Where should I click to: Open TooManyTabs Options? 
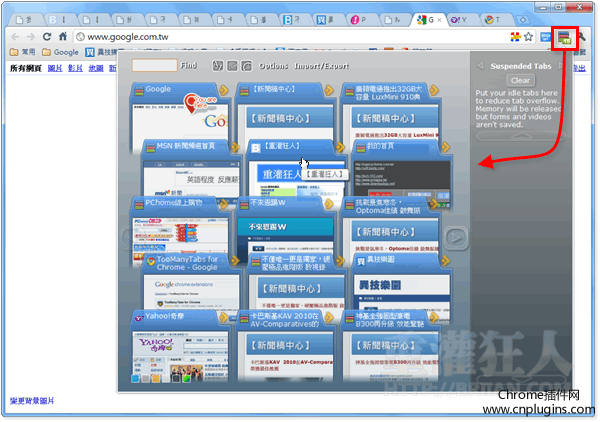273,66
